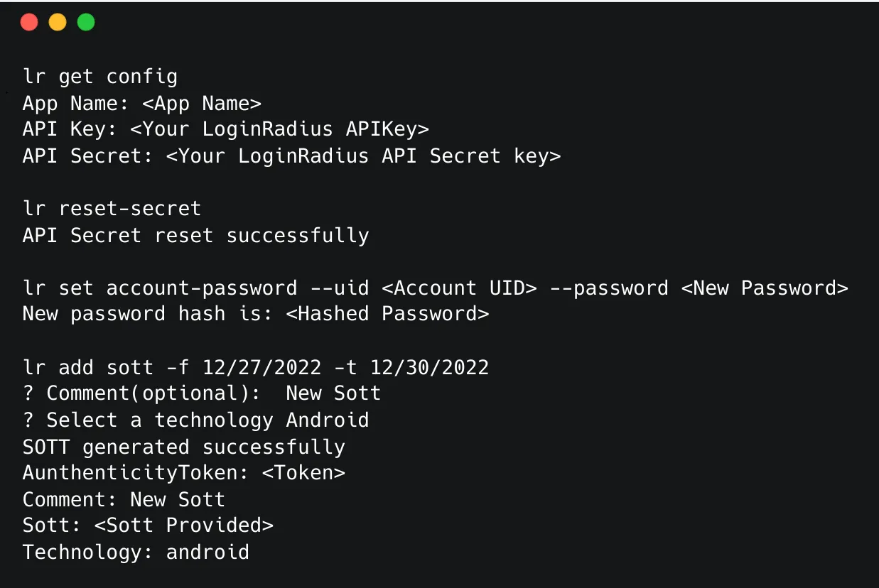
Task: Click the '<Account UID>' argument placeholder
Action: 459,288
